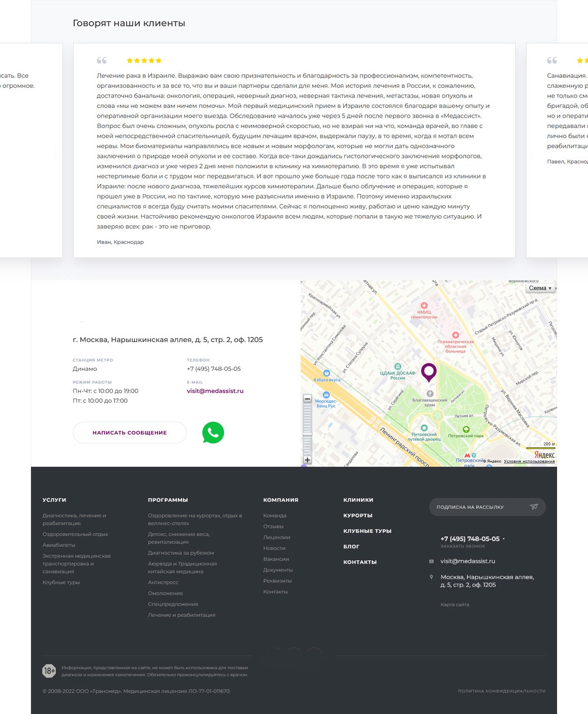Click the footer address pin icon
588x714 pixels.
click(x=431, y=577)
